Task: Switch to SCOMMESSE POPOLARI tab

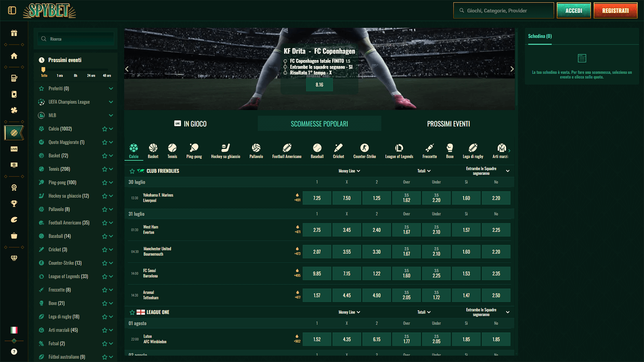Action: pos(319,123)
